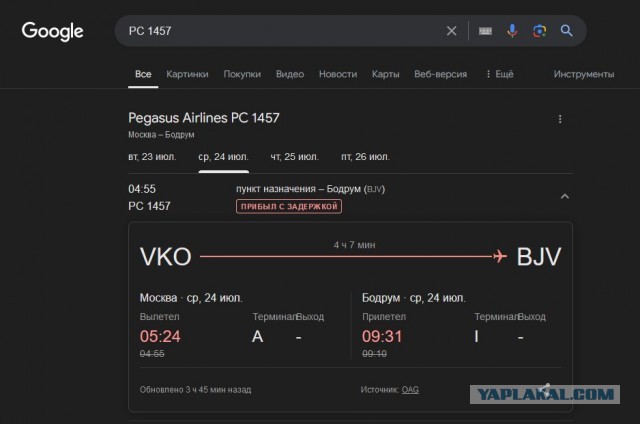Click the BJV airport code
The width and height of the screenshot is (640, 424).
point(539,257)
